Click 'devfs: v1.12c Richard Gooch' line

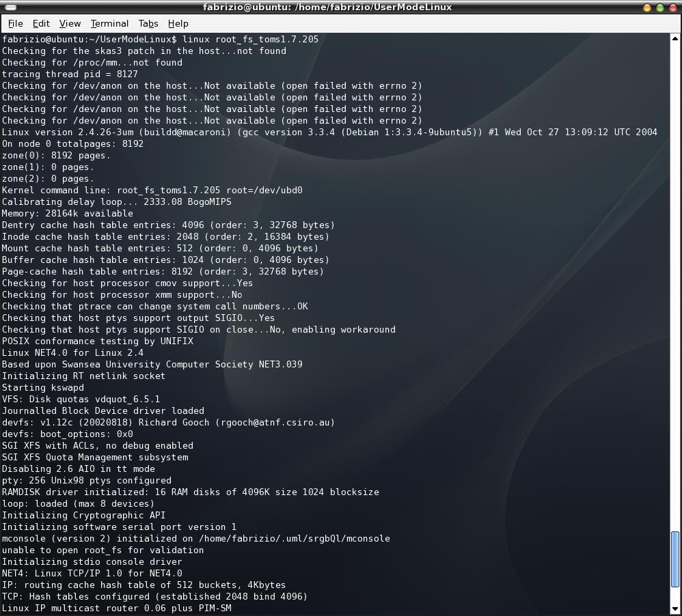(168, 423)
